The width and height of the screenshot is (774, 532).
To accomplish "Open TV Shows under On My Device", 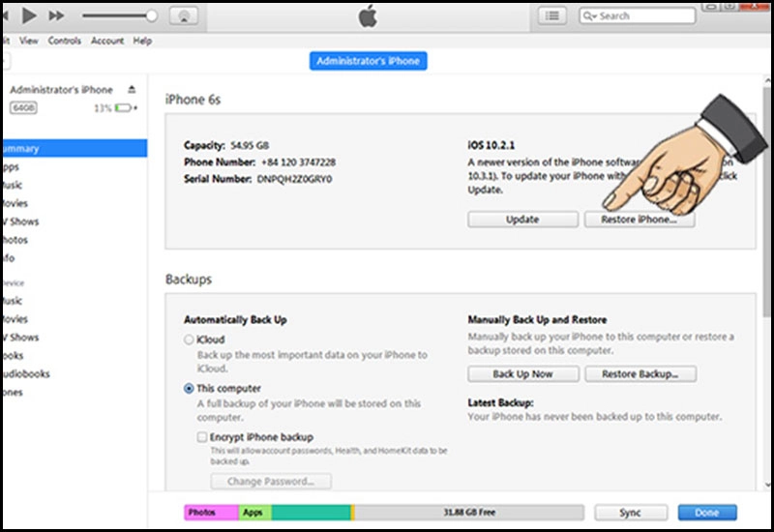I will (x=20, y=337).
